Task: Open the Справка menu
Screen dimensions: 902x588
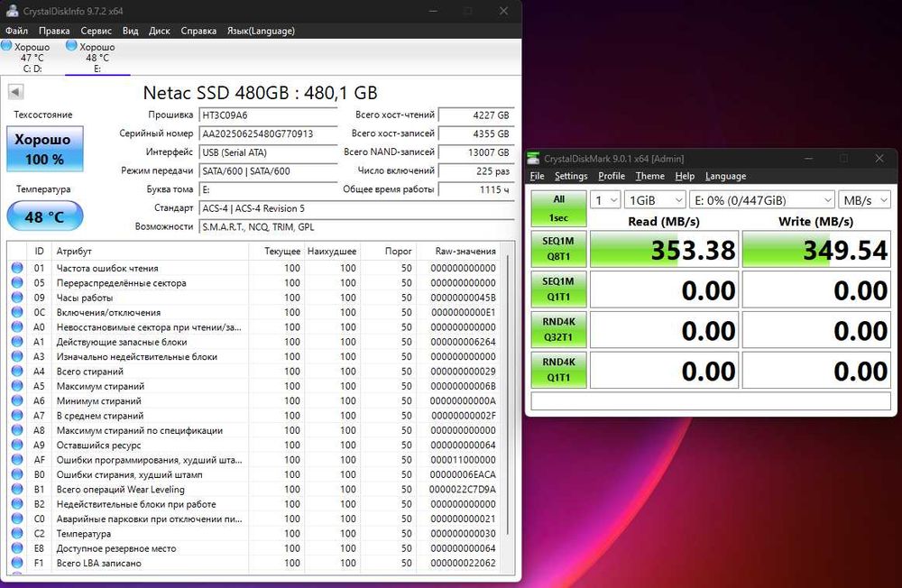Action: 198,31
